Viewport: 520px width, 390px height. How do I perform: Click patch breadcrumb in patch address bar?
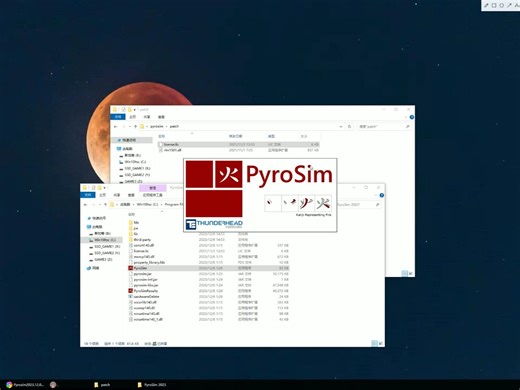[174, 127]
